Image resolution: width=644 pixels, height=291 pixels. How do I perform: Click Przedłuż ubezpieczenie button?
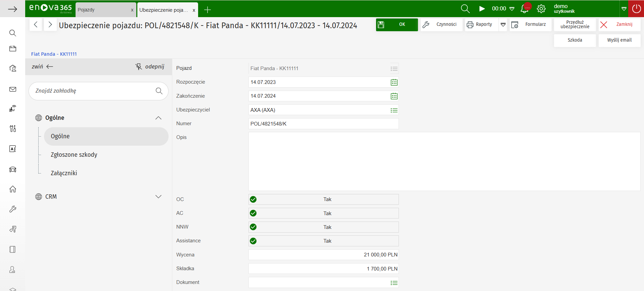pos(574,25)
